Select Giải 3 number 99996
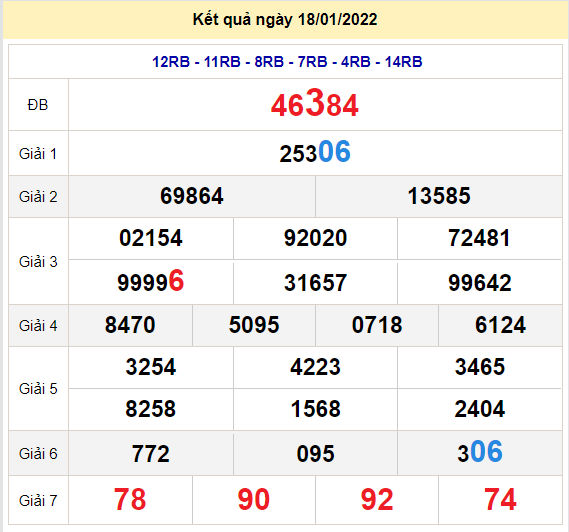The width and height of the screenshot is (569, 532). pos(151,281)
